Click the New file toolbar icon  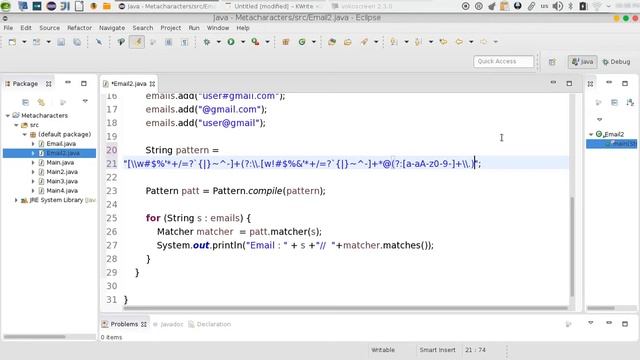12,42
